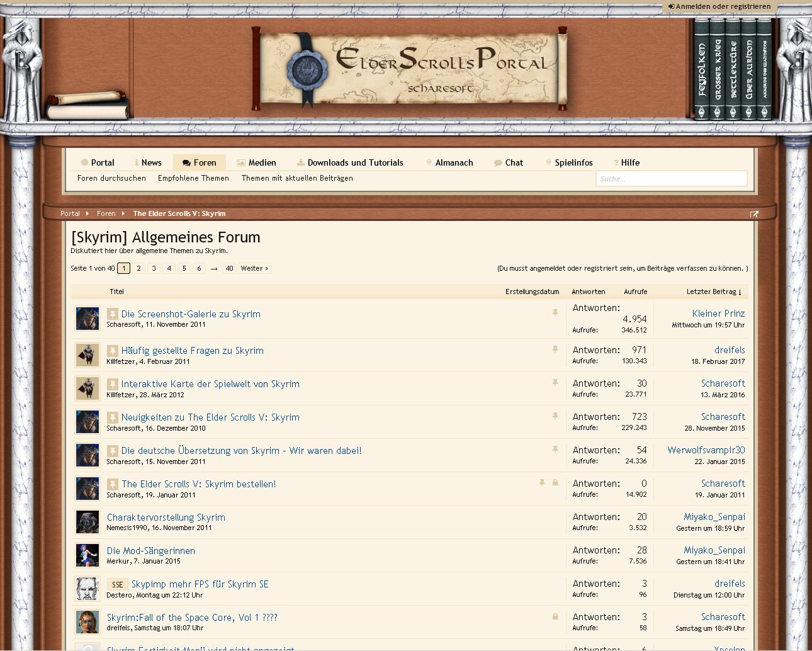812x651 pixels.
Task: Click Anmelden oder registrieren link
Action: (x=719, y=6)
